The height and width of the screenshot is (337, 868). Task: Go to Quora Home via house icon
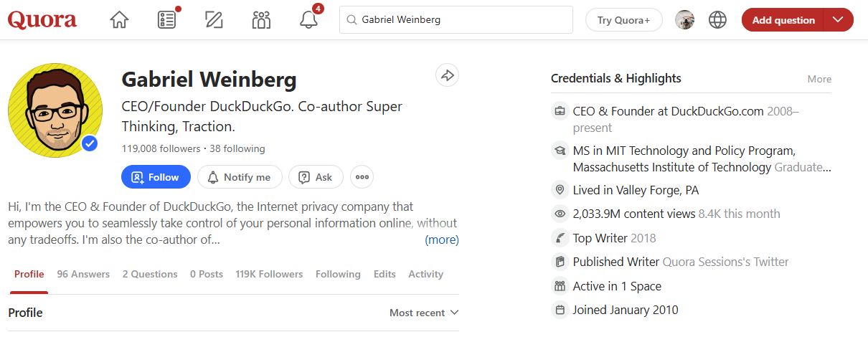(x=119, y=20)
